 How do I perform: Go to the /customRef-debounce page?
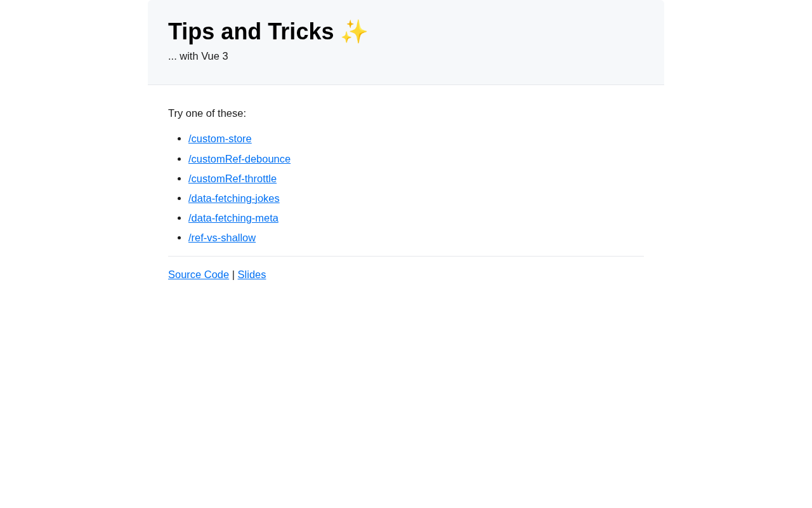click(239, 159)
